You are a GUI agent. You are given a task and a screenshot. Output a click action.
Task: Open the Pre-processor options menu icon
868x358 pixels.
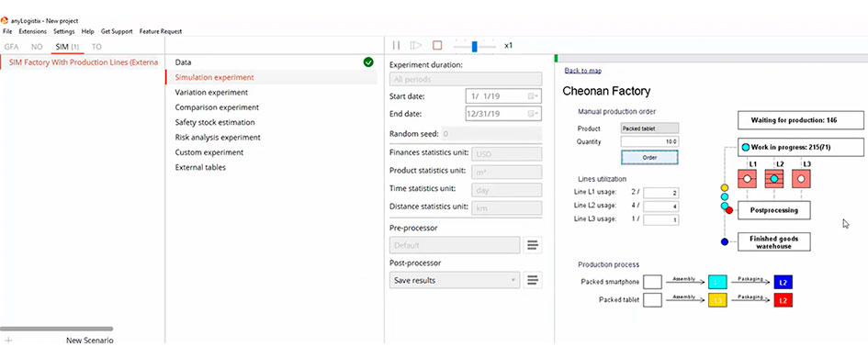pyautogui.click(x=533, y=245)
